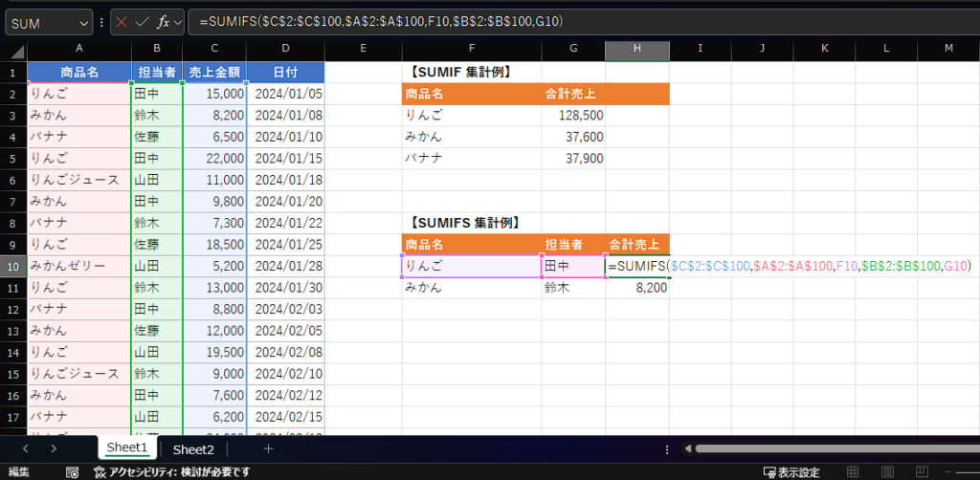This screenshot has height=480, width=980.
Task: Click the macro recording icon in status bar
Action: click(72, 472)
